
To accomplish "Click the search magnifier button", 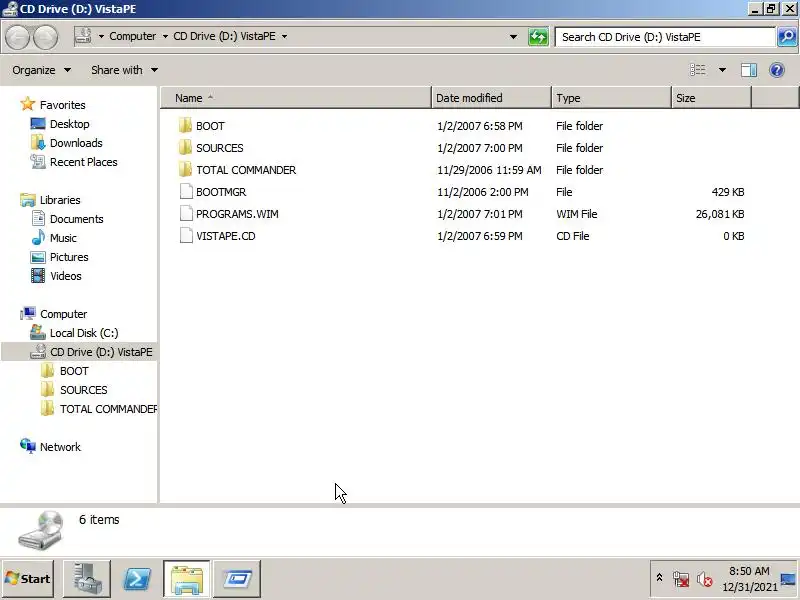I will pyautogui.click(x=787, y=37).
